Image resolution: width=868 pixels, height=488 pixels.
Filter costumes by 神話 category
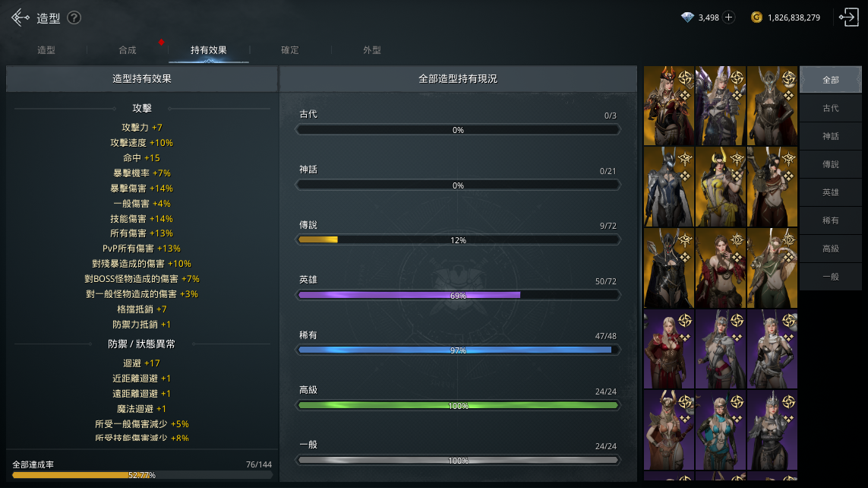tap(830, 136)
